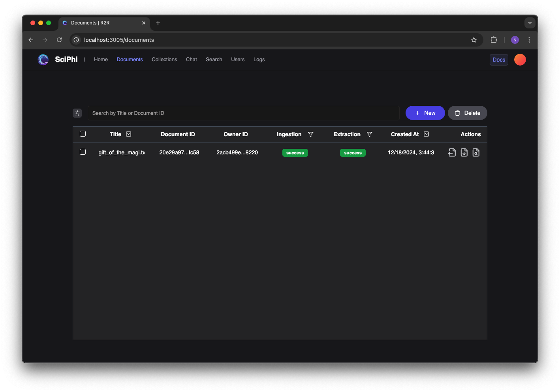Image resolution: width=560 pixels, height=392 pixels.
Task: Click the document ID 20e29a97...fc58
Action: pyautogui.click(x=179, y=152)
